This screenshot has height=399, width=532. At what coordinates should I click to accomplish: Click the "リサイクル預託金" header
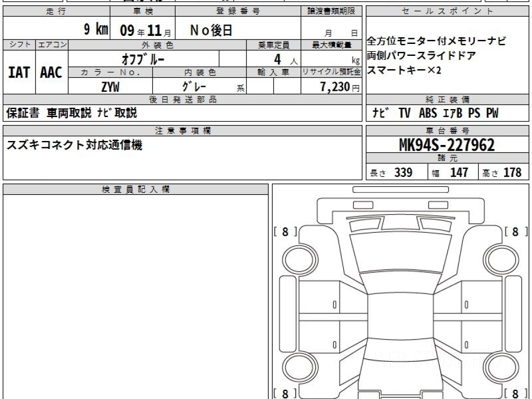point(332,72)
